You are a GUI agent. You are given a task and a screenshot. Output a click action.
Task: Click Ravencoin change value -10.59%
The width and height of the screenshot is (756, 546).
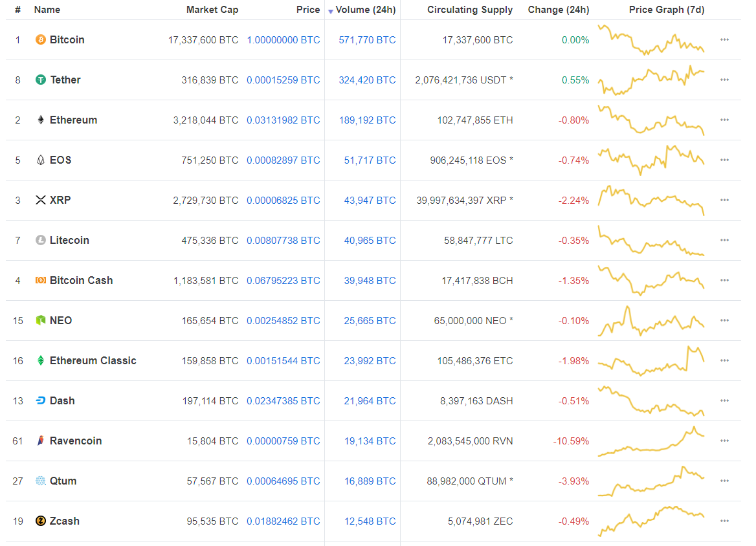571,441
